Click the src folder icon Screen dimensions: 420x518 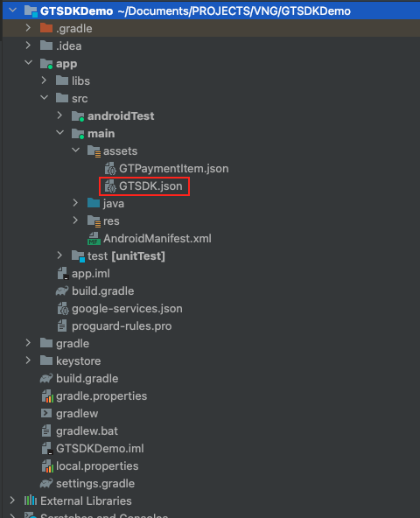(x=62, y=98)
